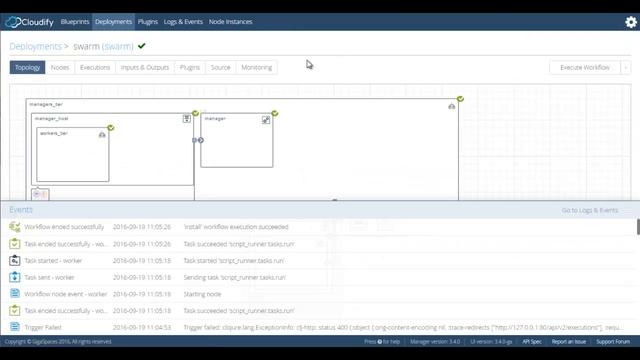
Task: Switch to the Monitoring tab
Action: coord(257,67)
